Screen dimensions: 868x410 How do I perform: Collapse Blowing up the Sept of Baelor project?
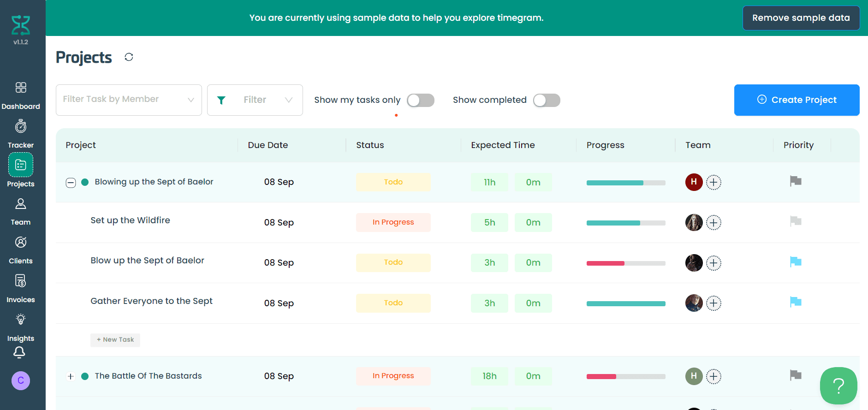[71, 183]
